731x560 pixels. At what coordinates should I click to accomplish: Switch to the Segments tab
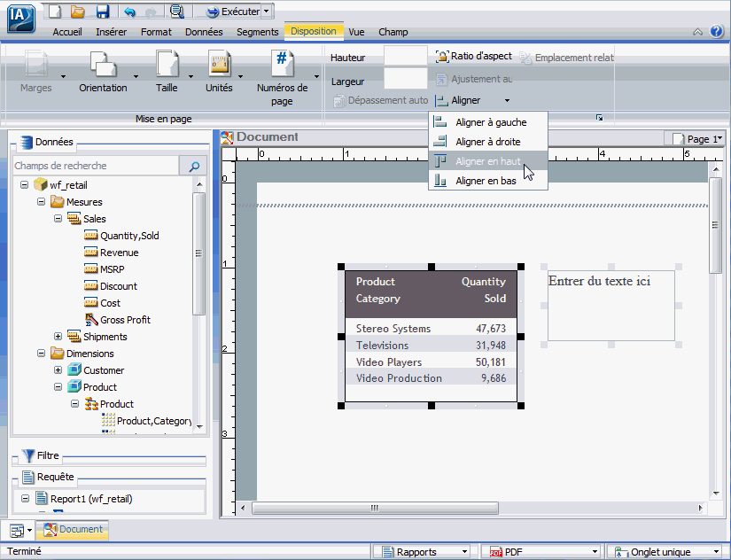coord(257,32)
